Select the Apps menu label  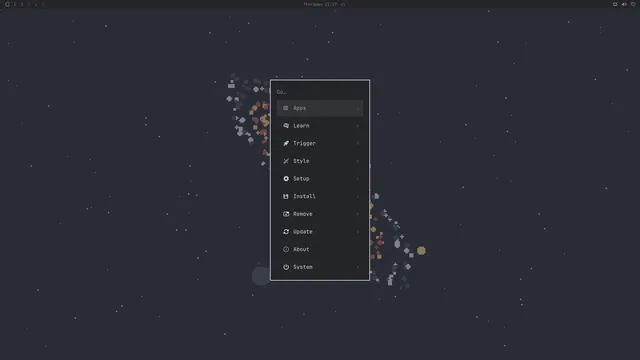click(300, 108)
